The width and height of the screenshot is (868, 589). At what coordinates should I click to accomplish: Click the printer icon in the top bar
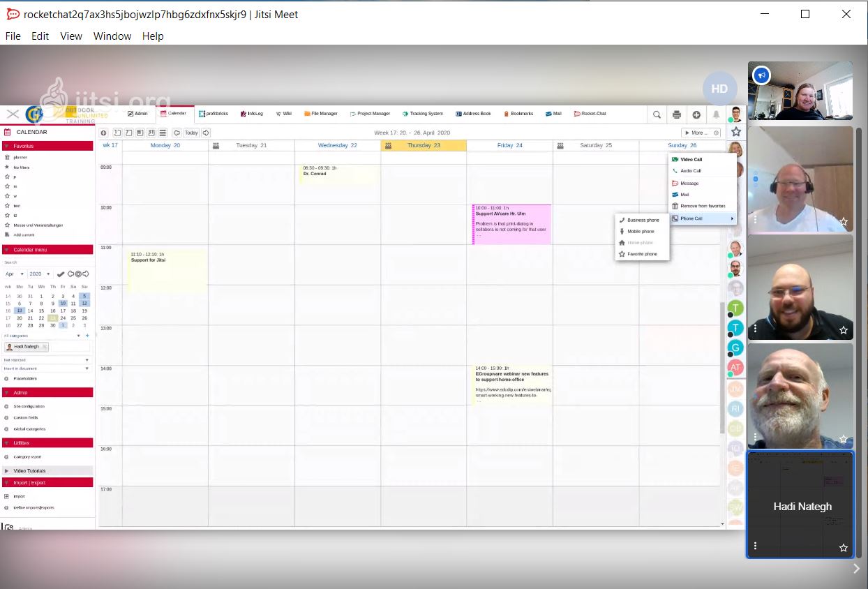tap(676, 114)
